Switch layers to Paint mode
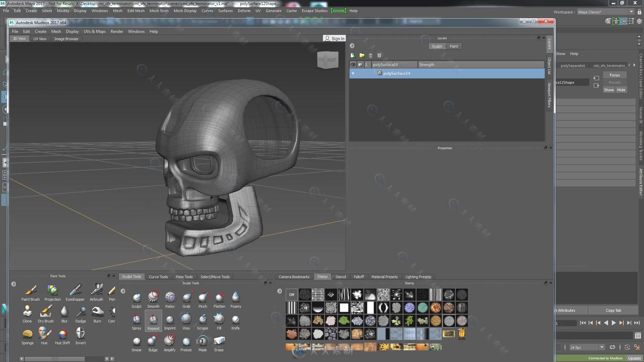 coord(454,46)
